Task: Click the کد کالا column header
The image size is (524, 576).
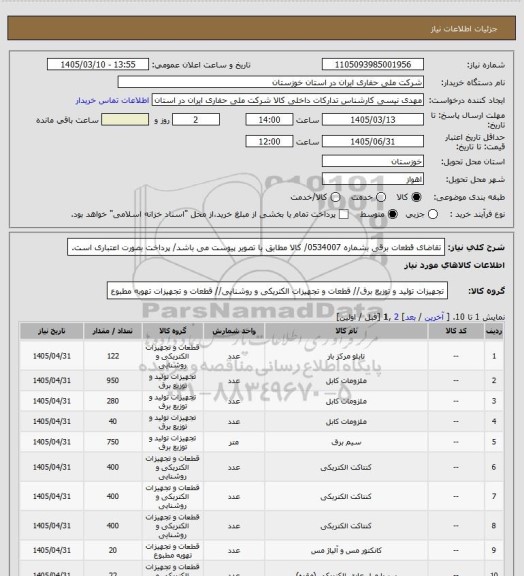Action: pyautogui.click(x=456, y=331)
